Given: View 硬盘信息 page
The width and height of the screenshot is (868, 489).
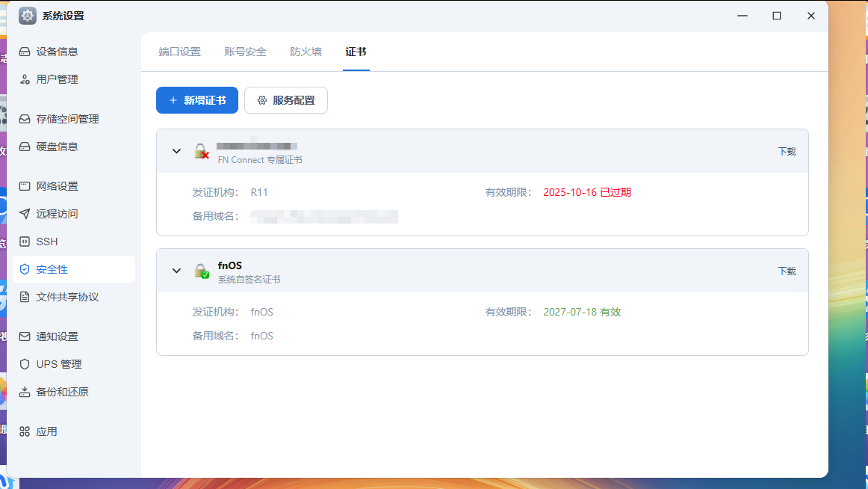Looking at the screenshot, I should [x=57, y=146].
